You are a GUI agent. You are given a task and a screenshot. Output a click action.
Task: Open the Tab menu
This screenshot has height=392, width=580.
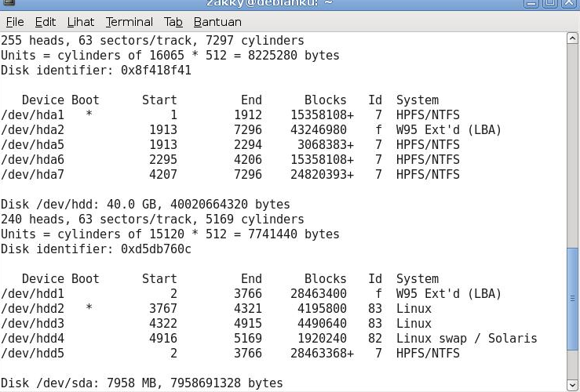[x=173, y=22]
